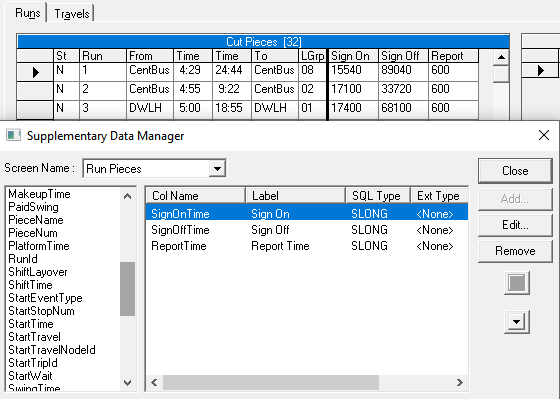Select StartEventType in the field list
This screenshot has width=560, height=399.
pos(45,298)
